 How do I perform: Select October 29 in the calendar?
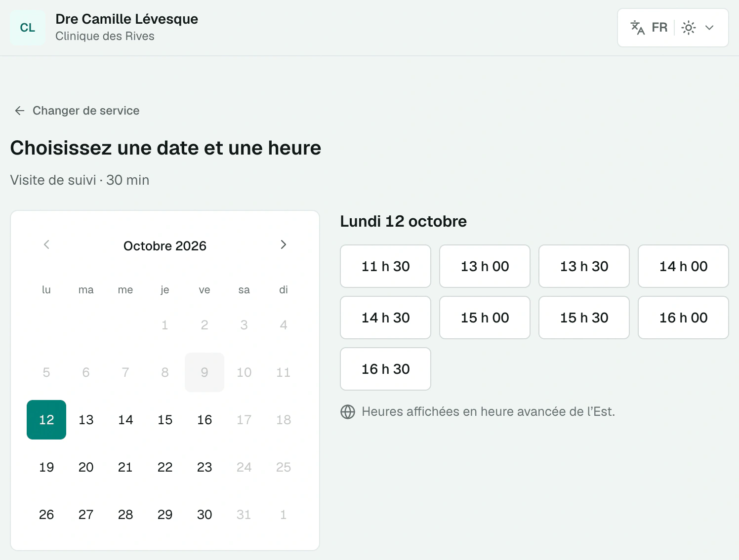[165, 515]
